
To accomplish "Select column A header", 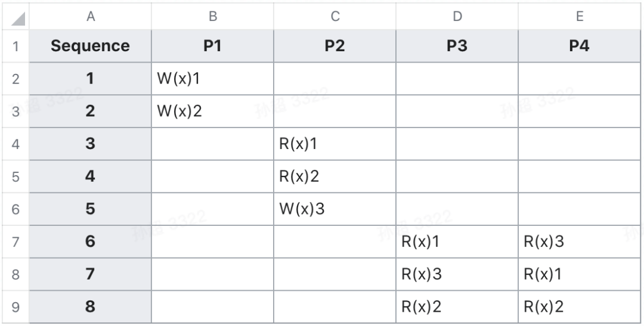I will pos(90,17).
